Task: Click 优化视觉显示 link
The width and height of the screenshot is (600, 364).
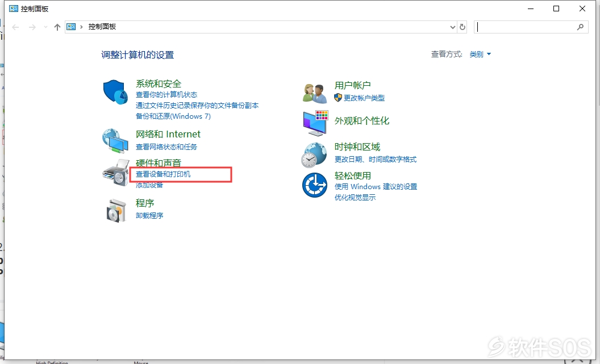Action: [355, 198]
